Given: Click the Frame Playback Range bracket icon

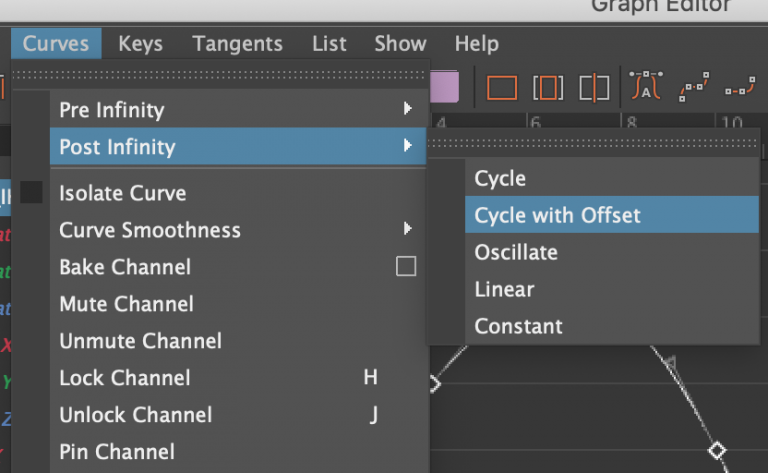Looking at the screenshot, I should click(x=548, y=88).
